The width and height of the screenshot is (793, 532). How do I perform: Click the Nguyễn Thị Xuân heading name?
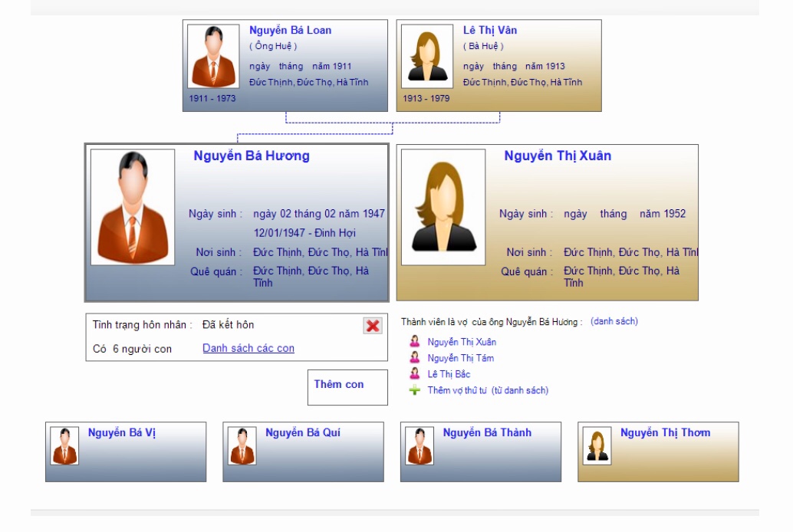(558, 156)
